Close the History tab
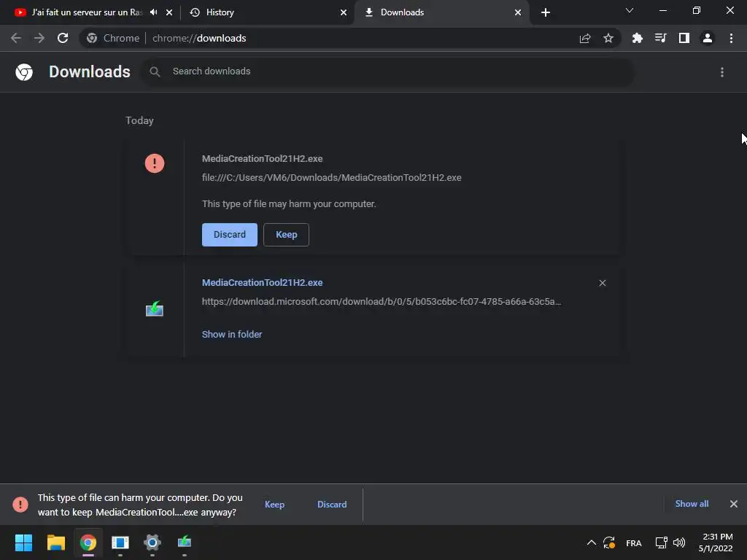 tap(344, 12)
